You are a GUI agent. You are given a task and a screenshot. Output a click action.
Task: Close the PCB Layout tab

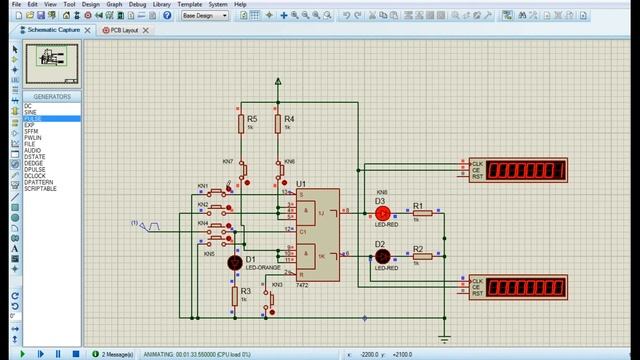146,30
